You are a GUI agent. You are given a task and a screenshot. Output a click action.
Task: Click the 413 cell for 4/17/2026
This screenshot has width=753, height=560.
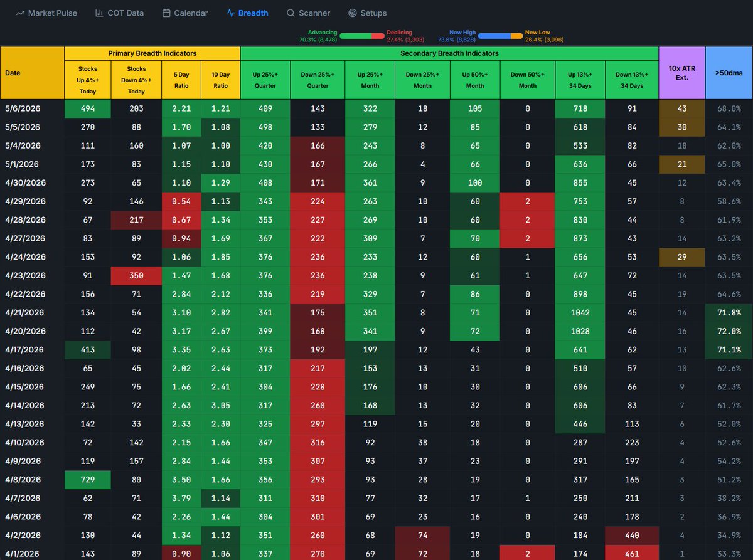tap(87, 349)
